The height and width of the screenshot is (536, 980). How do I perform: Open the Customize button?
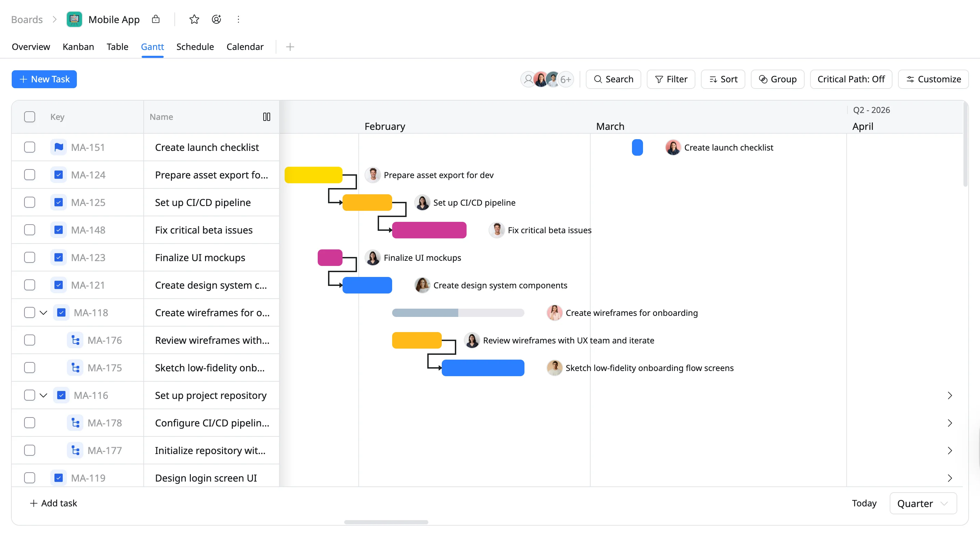(933, 79)
